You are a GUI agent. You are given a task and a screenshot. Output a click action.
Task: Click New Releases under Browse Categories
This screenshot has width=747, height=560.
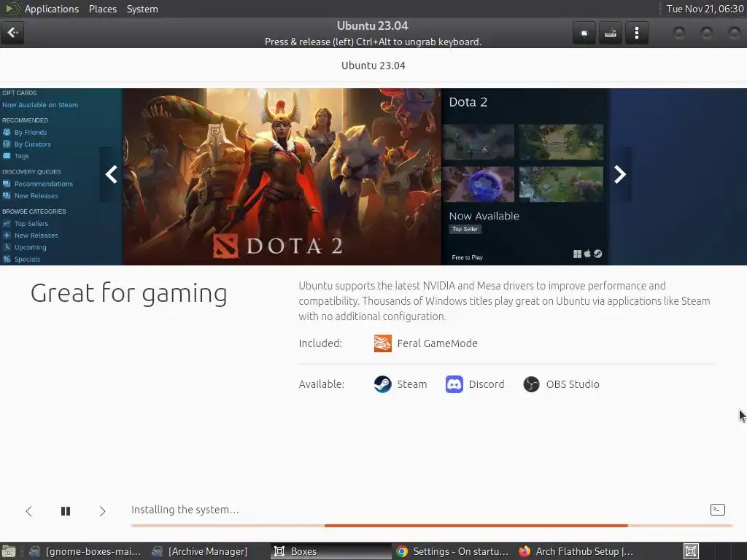[36, 236]
